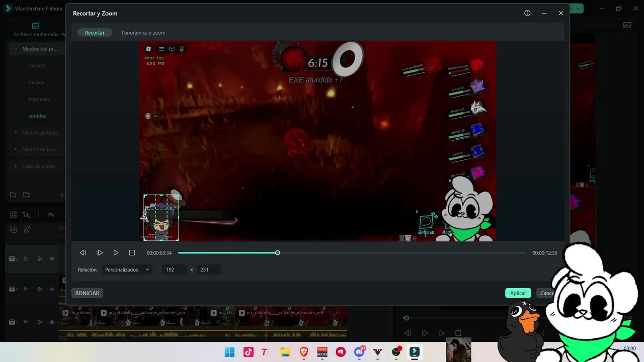Expand Medios en la n... section

coord(17,149)
